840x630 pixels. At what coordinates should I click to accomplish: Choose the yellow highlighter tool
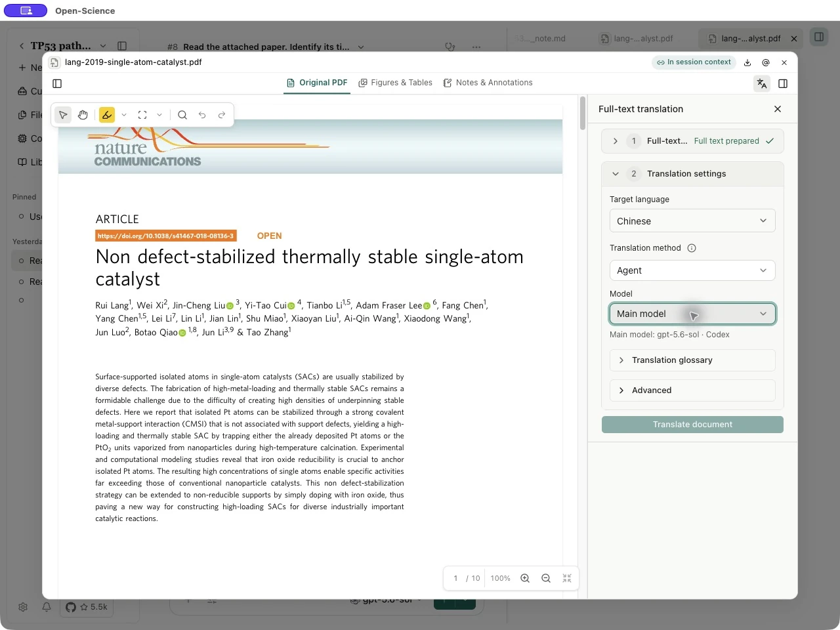107,115
